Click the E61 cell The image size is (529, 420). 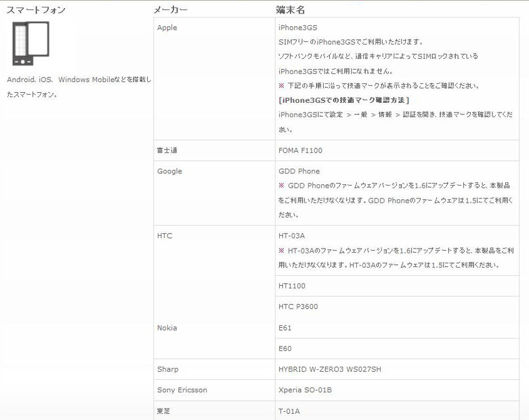point(397,328)
